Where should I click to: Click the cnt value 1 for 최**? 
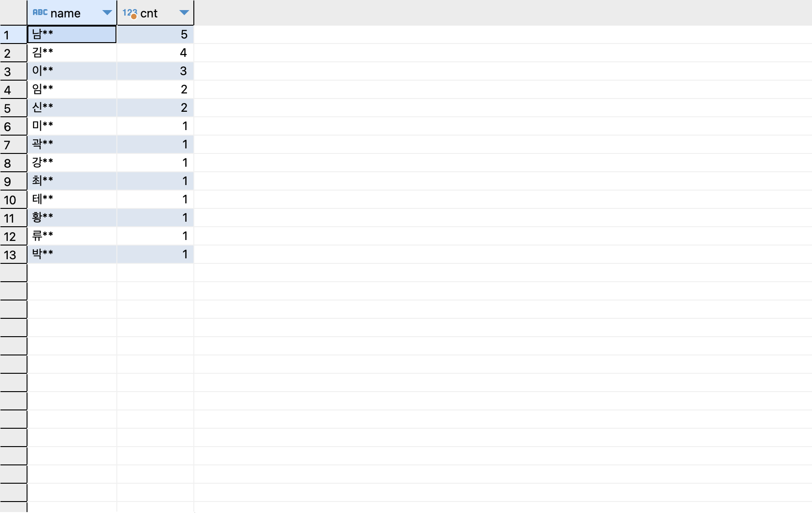[155, 181]
